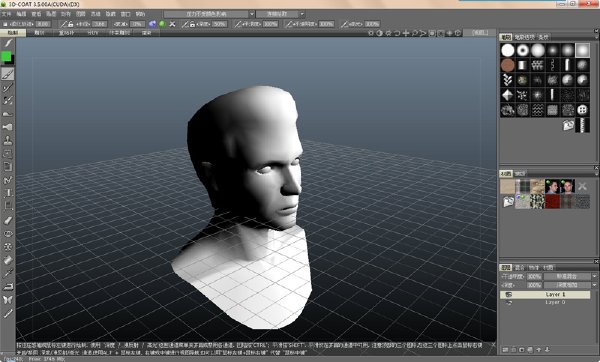Click the move layer up arrow button

coord(539,349)
